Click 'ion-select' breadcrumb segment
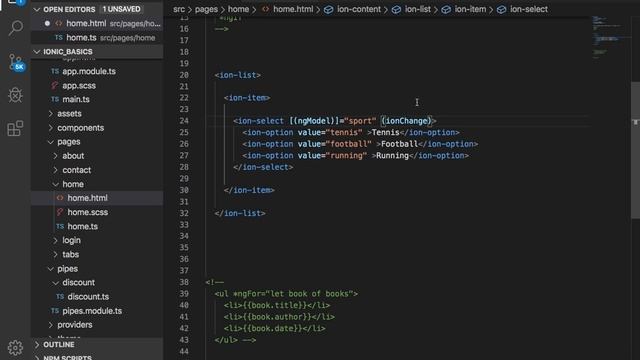 [529, 9]
